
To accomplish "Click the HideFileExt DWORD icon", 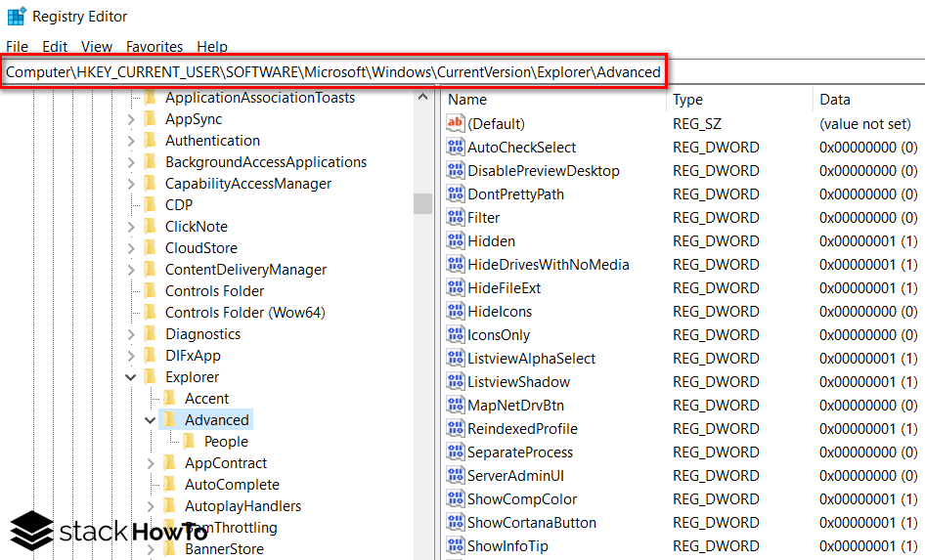I will point(455,287).
